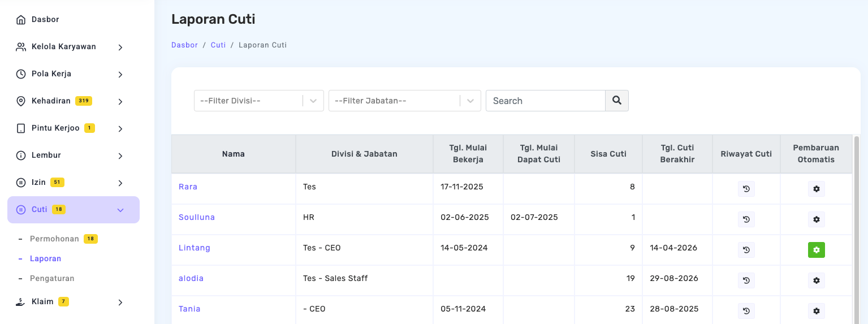Click Tania's remaining leave value 23

tap(631, 309)
